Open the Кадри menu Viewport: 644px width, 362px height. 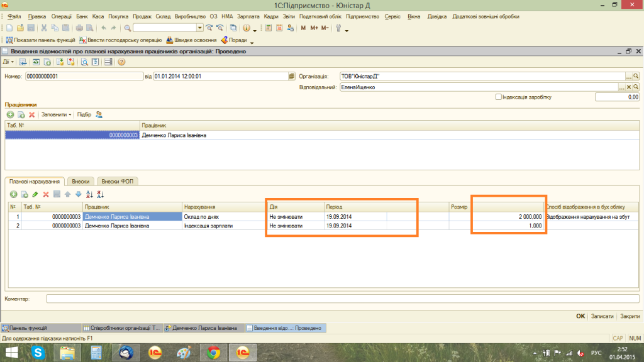(x=271, y=16)
